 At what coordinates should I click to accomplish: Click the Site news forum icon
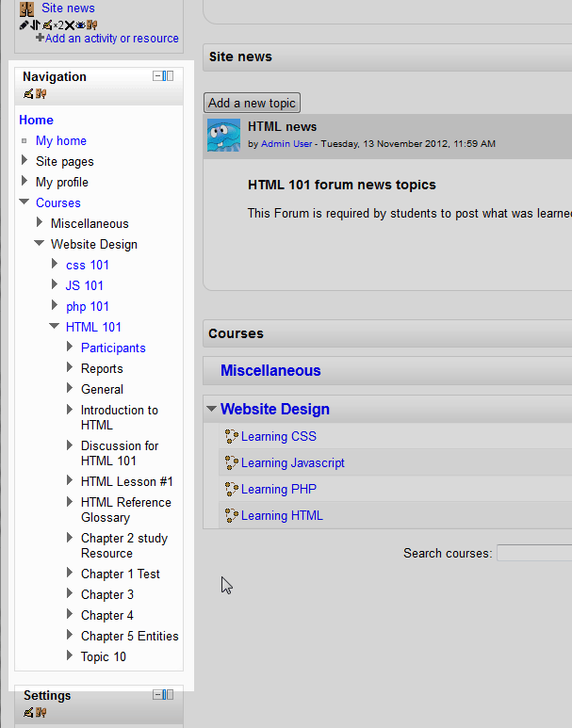coord(26,8)
